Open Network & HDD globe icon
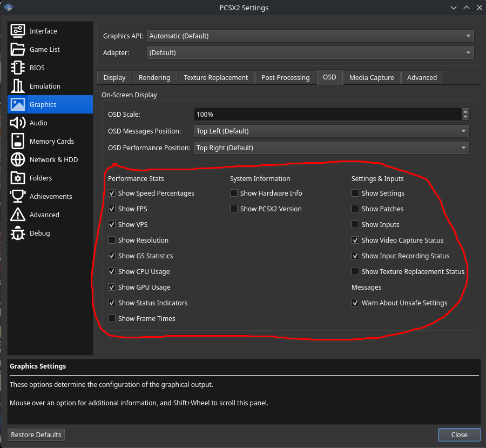This screenshot has height=448, width=486. tap(18, 159)
